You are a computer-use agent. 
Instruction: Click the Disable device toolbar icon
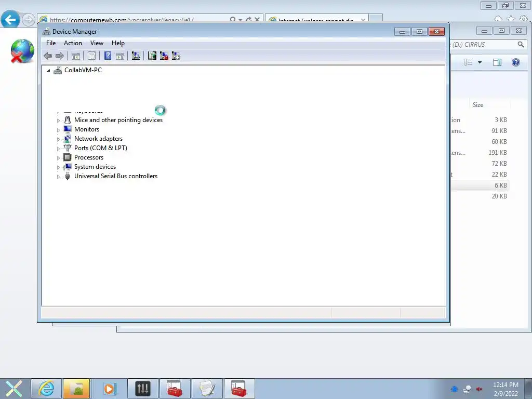(176, 56)
